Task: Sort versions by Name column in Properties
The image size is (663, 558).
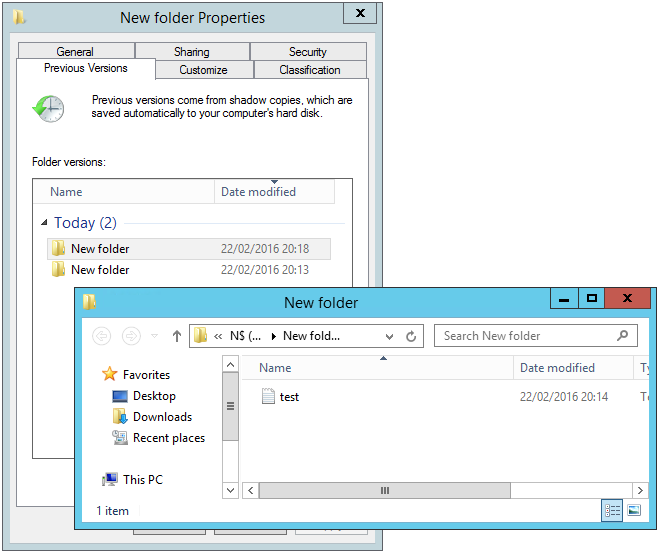Action: [x=124, y=192]
